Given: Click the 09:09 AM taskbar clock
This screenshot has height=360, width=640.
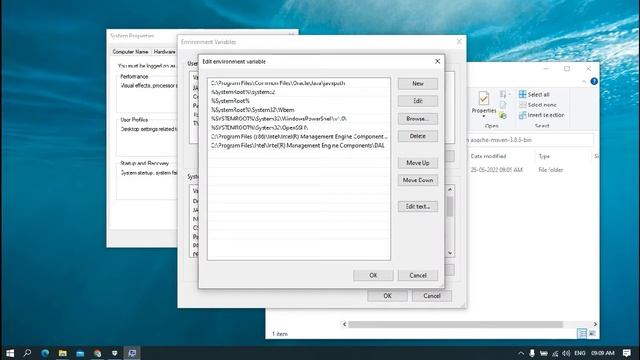Looking at the screenshot, I should pyautogui.click(x=603, y=353).
